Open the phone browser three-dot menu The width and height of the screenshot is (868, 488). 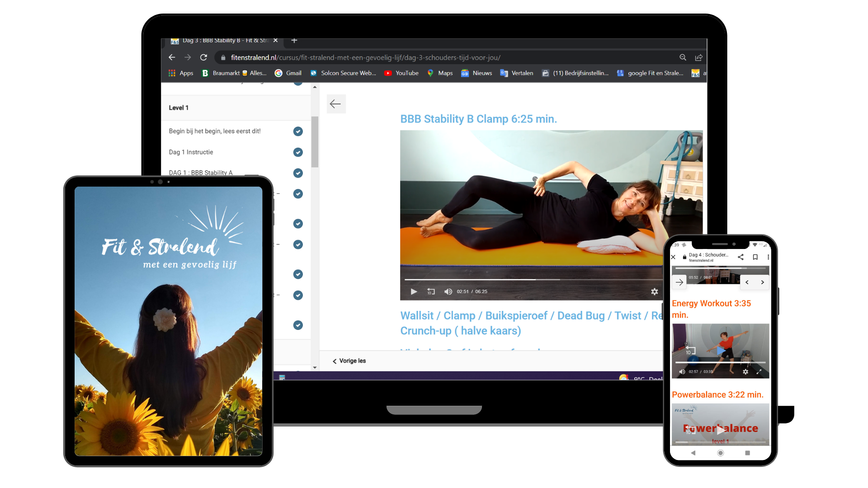768,257
